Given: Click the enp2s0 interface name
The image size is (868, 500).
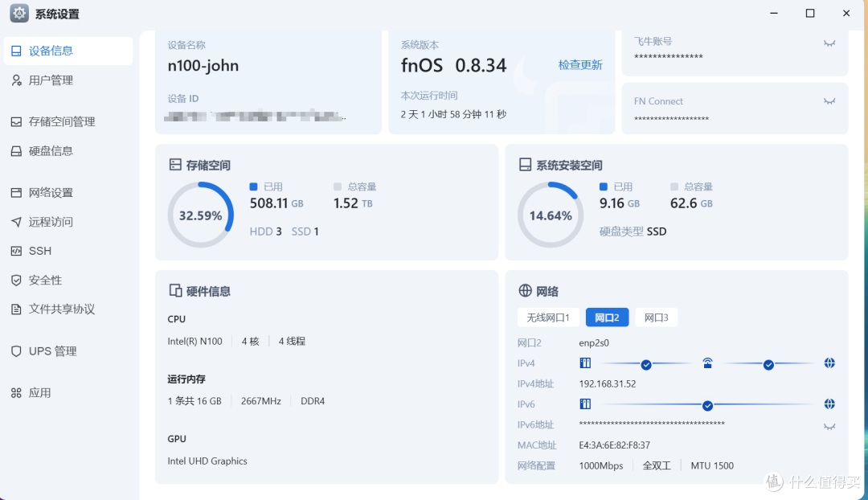Looking at the screenshot, I should [x=594, y=342].
